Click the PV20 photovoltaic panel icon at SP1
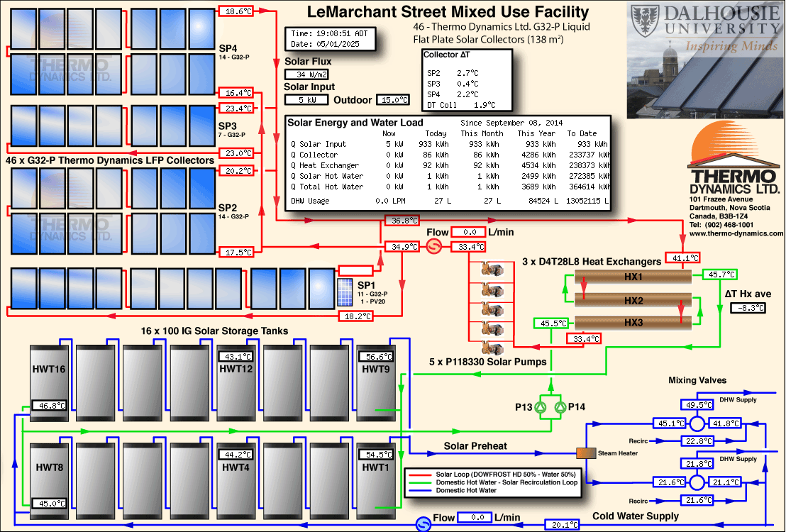This screenshot has width=786, height=532. [345, 292]
